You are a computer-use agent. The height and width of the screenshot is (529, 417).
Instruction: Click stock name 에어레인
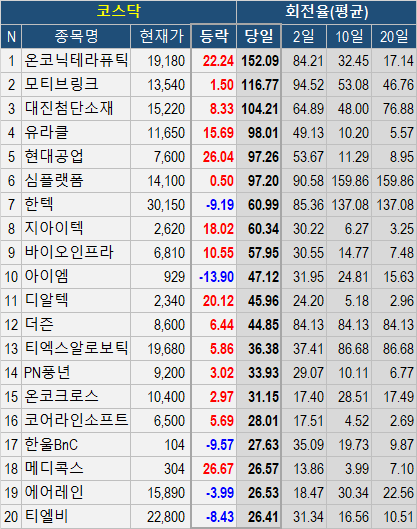coord(54,492)
